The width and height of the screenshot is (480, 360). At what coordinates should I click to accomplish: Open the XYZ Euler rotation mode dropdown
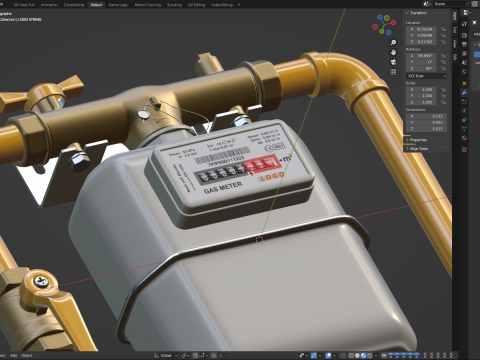[426, 76]
